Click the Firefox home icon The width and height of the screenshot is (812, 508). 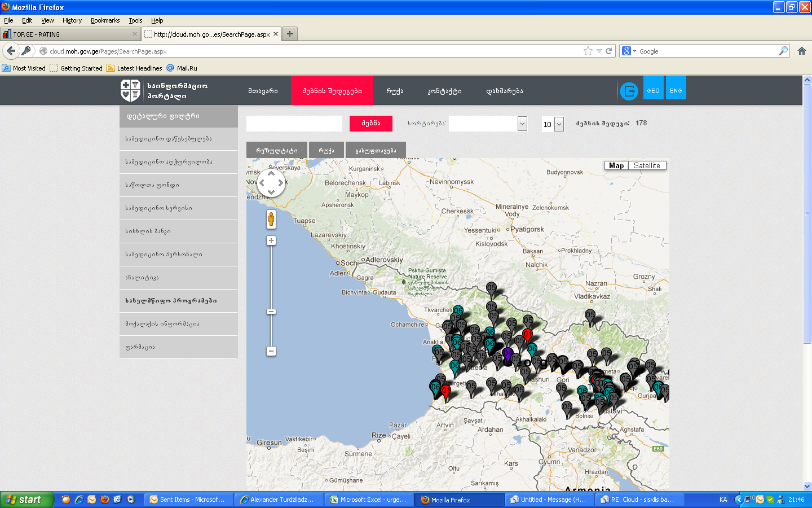(801, 51)
